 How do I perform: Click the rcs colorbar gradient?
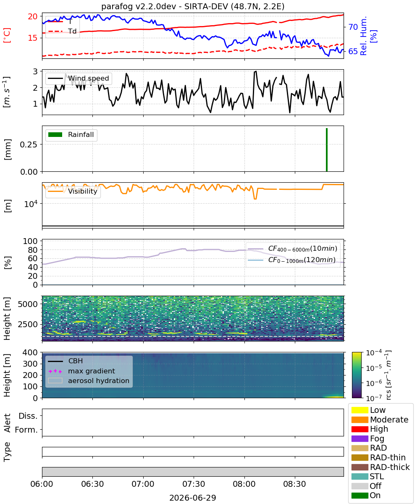[x=357, y=375]
